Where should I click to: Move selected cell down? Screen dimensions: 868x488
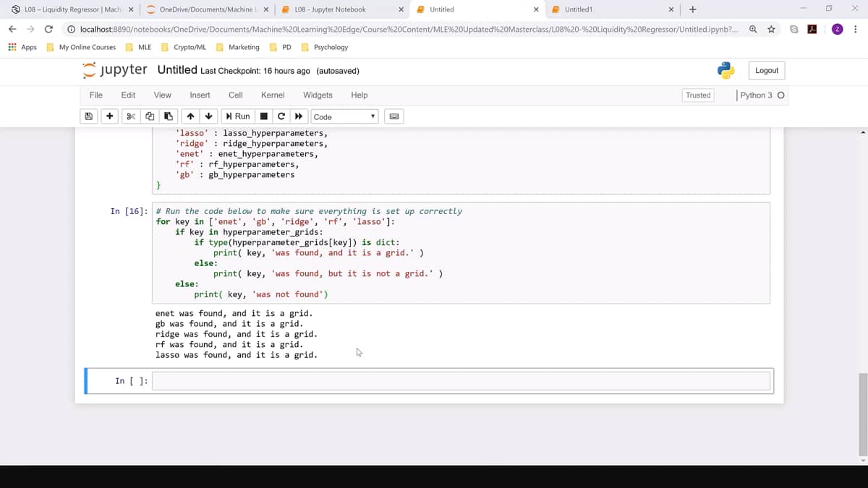(x=208, y=116)
